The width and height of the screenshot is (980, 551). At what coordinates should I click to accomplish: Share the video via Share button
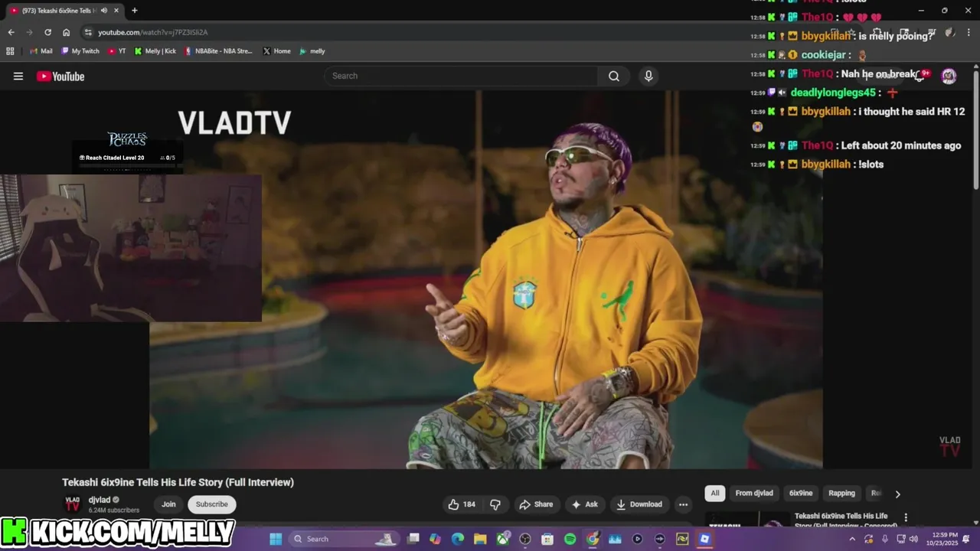[536, 504]
